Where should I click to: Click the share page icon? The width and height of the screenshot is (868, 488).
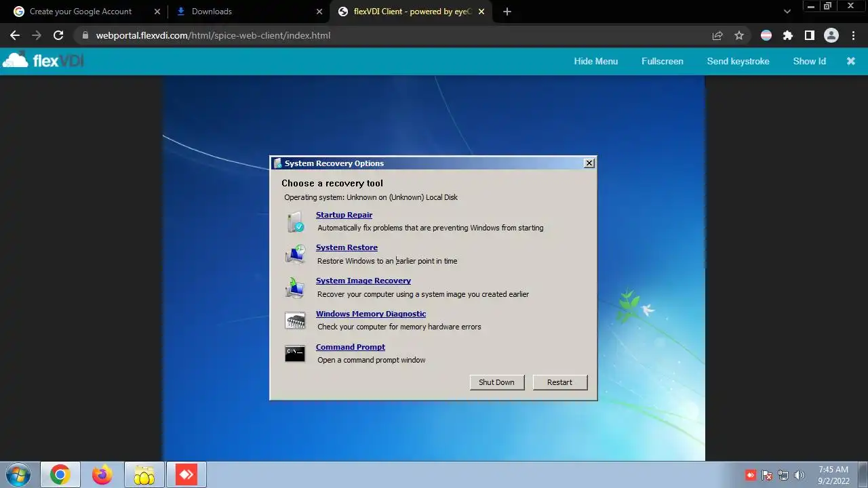(717, 35)
